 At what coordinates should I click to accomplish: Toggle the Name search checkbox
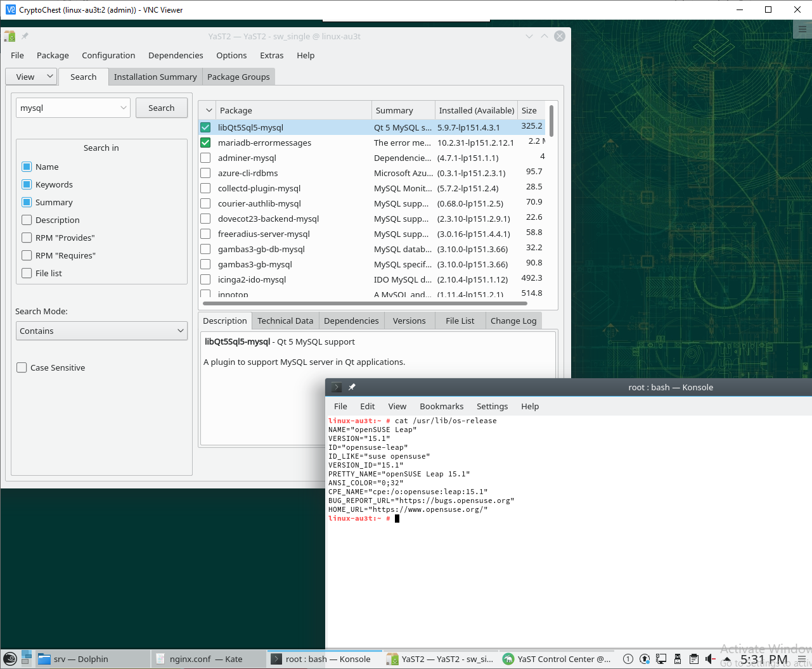27,167
